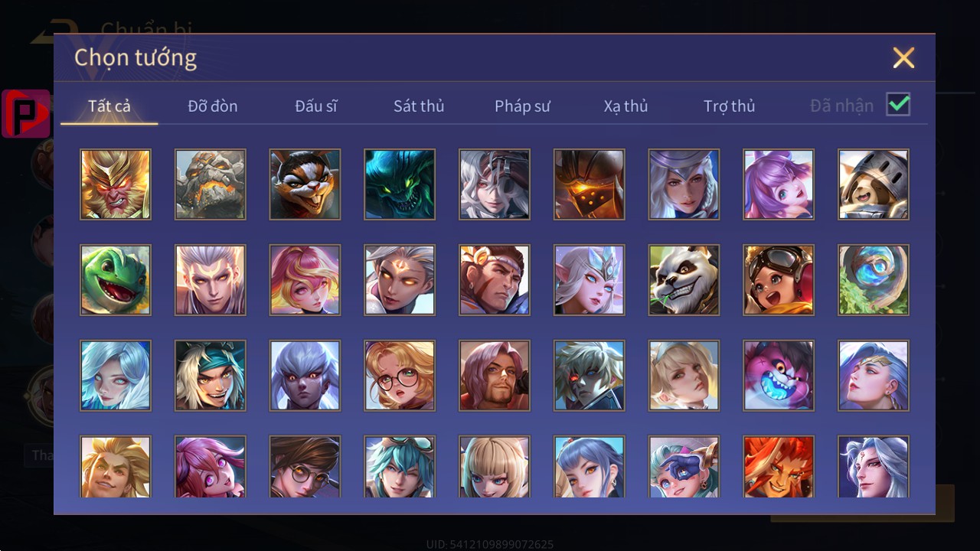The height and width of the screenshot is (551, 980).
Task: Switch to the Trợ thủ tab
Action: 730,106
